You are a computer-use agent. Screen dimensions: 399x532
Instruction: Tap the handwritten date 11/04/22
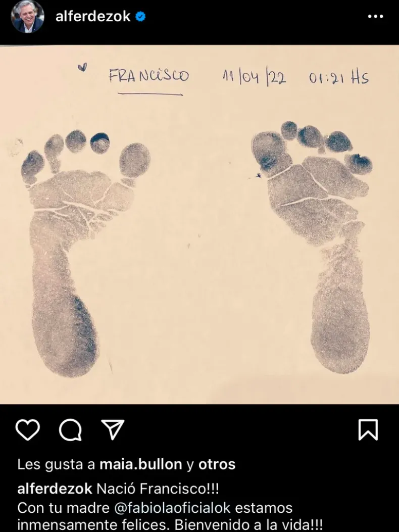pyautogui.click(x=254, y=78)
